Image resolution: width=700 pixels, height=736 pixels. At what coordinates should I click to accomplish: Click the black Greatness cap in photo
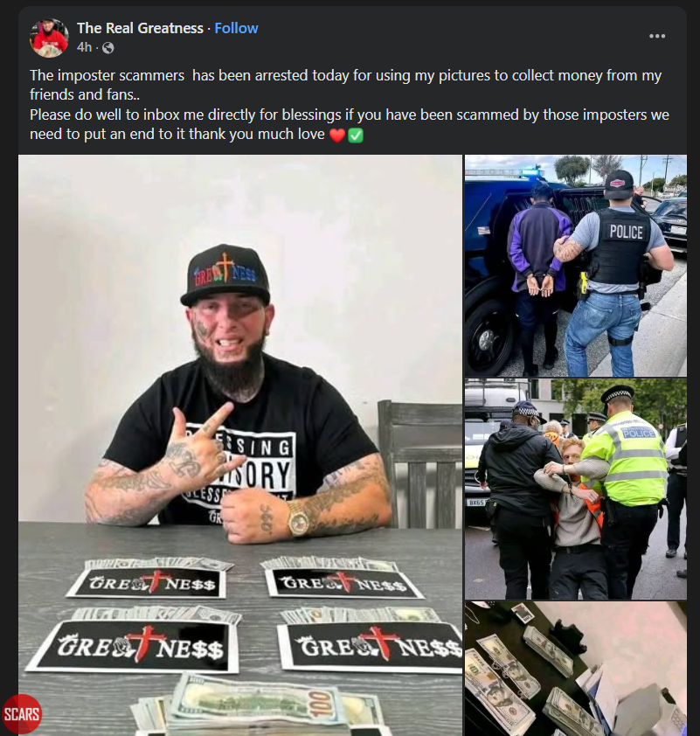click(x=225, y=274)
